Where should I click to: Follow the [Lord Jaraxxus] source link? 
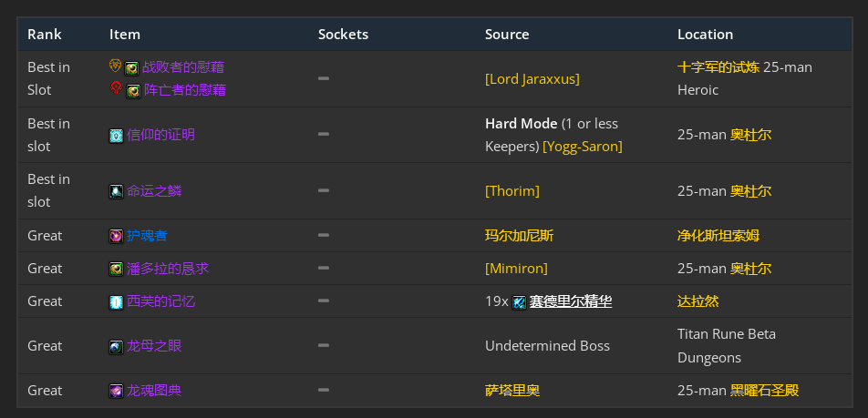532,78
